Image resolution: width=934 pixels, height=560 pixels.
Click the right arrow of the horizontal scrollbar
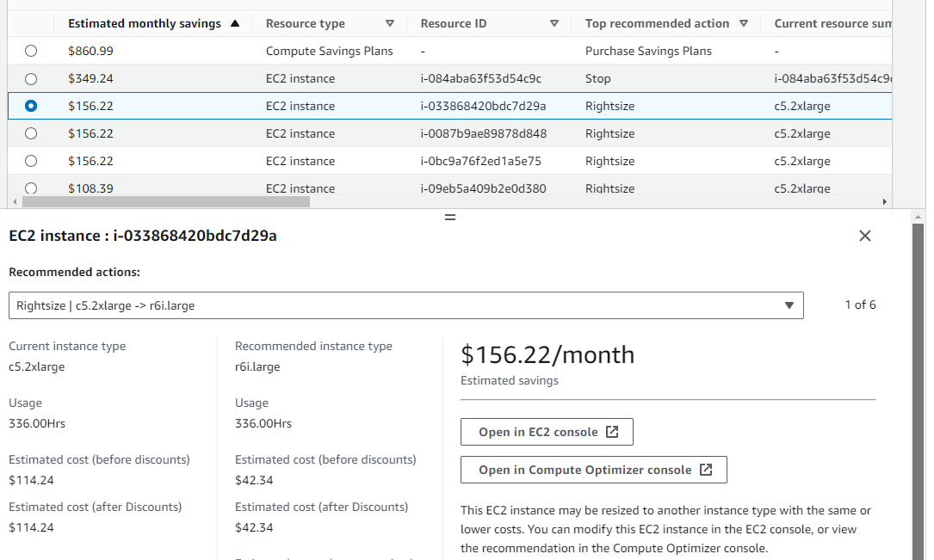[x=884, y=201]
